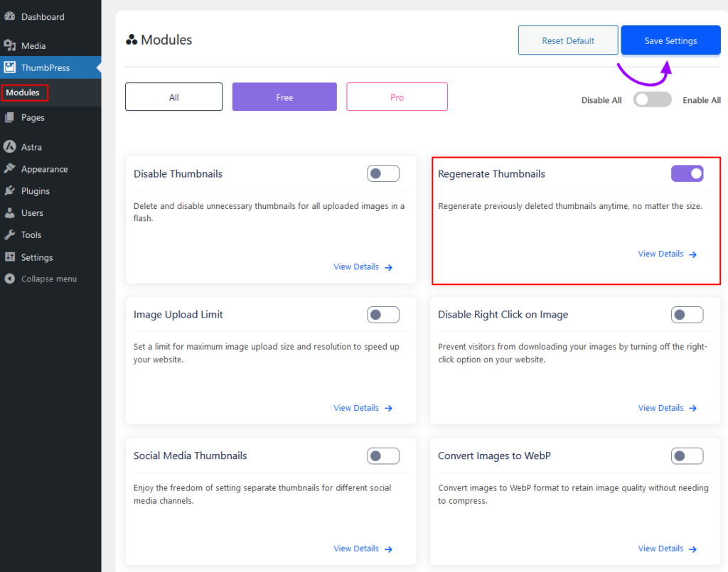Screen dimensions: 728x572
Task: Open Appearance in the sidebar menu
Action: (50, 169)
